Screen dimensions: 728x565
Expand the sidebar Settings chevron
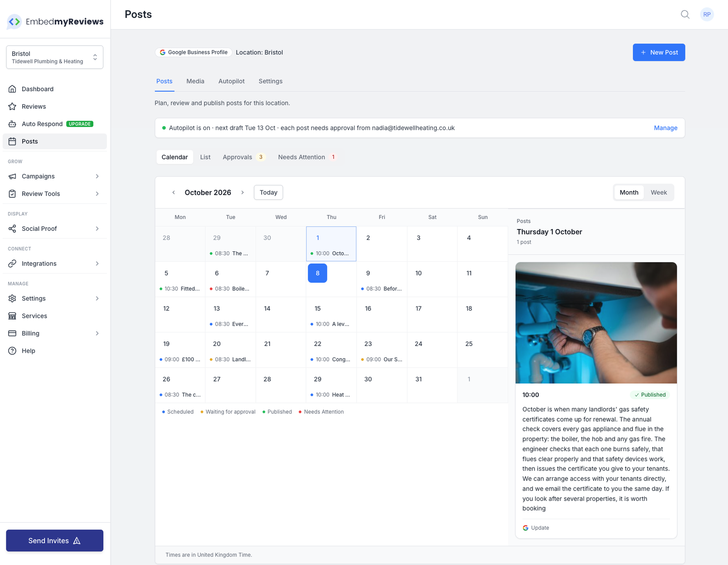(97, 298)
